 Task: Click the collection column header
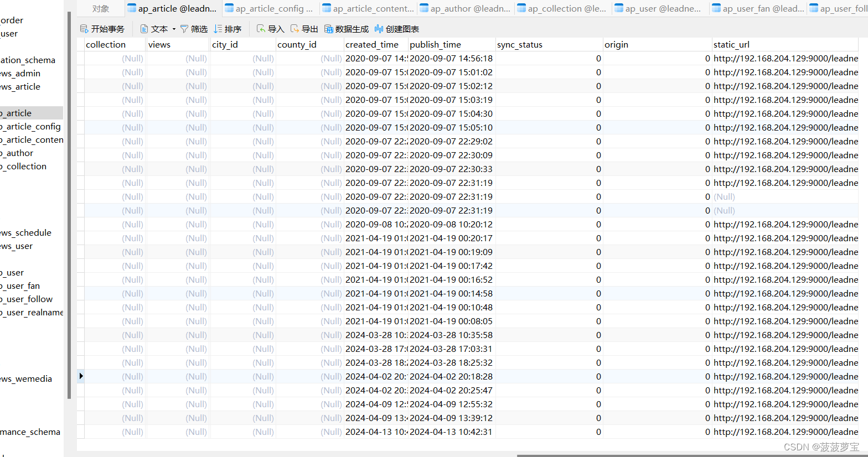coord(115,44)
